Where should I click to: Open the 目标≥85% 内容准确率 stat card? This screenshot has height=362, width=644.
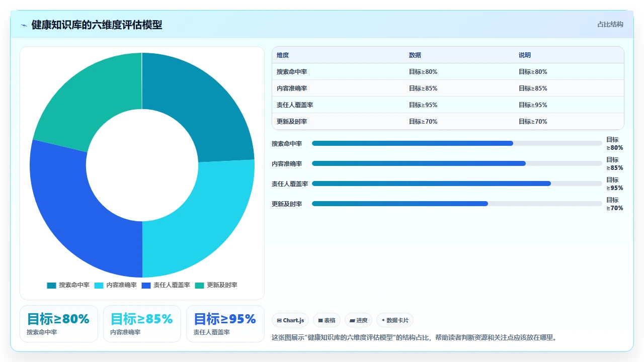coord(142,324)
